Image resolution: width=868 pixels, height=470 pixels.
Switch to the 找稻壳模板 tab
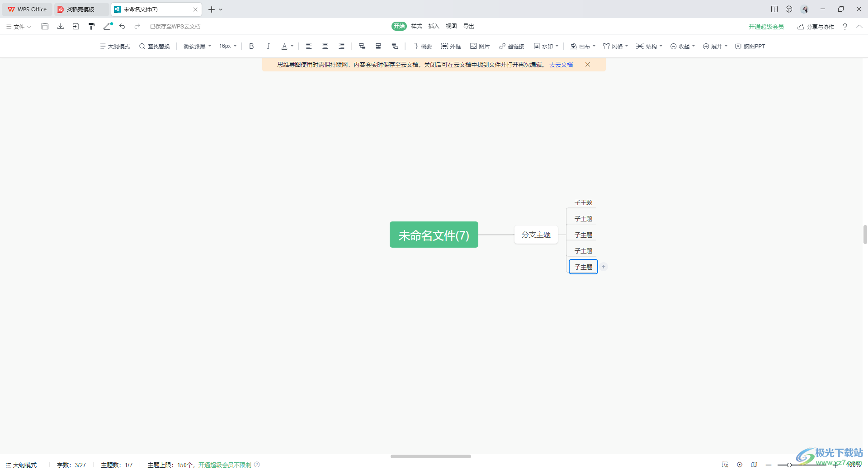click(81, 9)
